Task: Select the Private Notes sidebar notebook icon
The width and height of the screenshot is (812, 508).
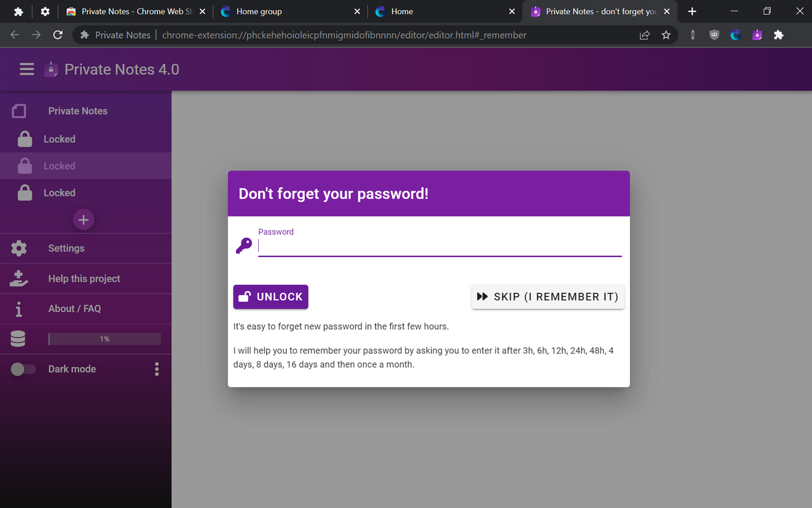Action: click(19, 111)
